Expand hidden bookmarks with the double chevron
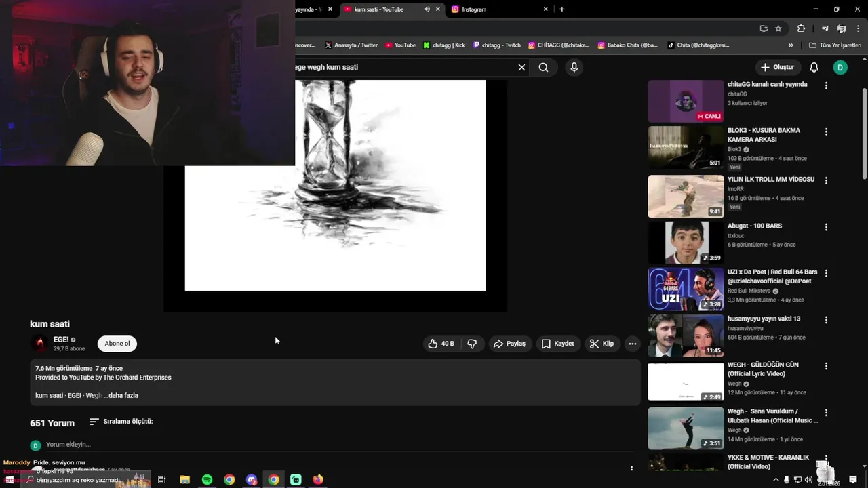This screenshot has width=868, height=488. (x=791, y=45)
